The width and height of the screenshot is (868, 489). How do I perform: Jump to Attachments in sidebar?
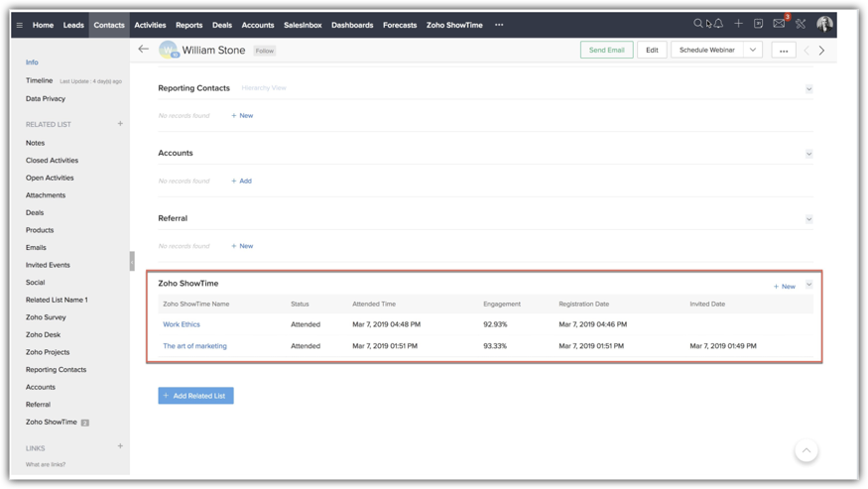tap(46, 195)
